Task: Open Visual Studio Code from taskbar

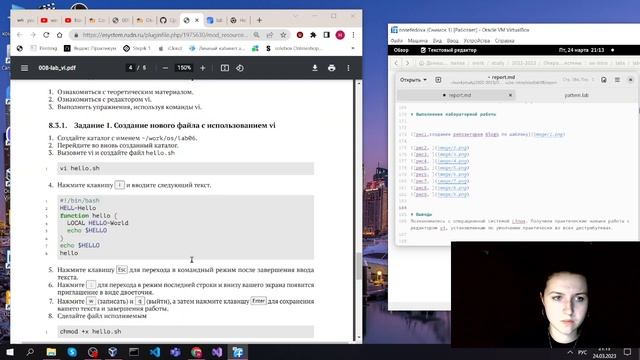Action: pos(155,352)
